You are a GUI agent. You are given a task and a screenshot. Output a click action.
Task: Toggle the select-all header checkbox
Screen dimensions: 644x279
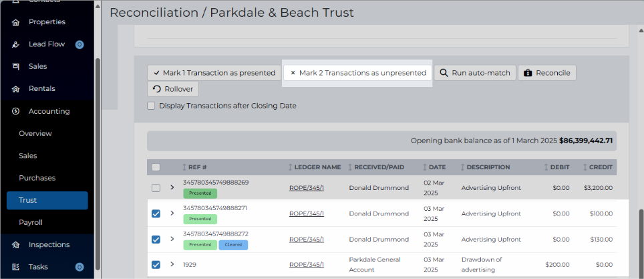(x=156, y=167)
